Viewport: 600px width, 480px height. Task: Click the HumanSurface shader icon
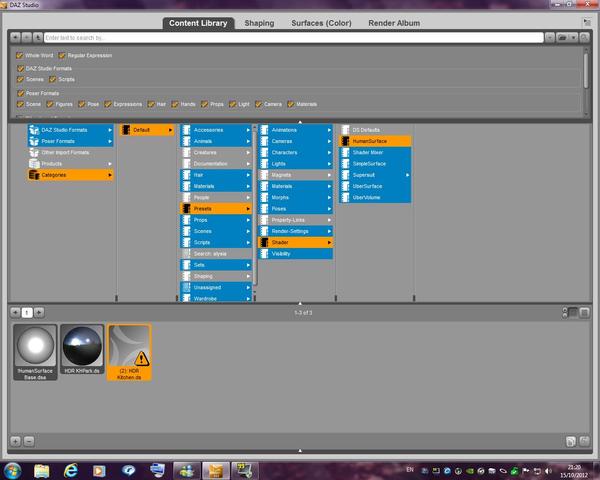[x=345, y=141]
